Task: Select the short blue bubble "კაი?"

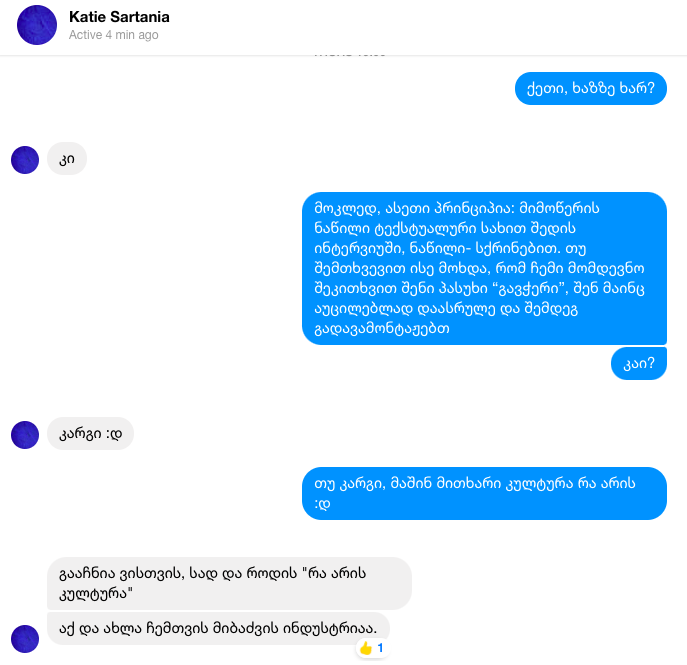Action: pyautogui.click(x=639, y=363)
